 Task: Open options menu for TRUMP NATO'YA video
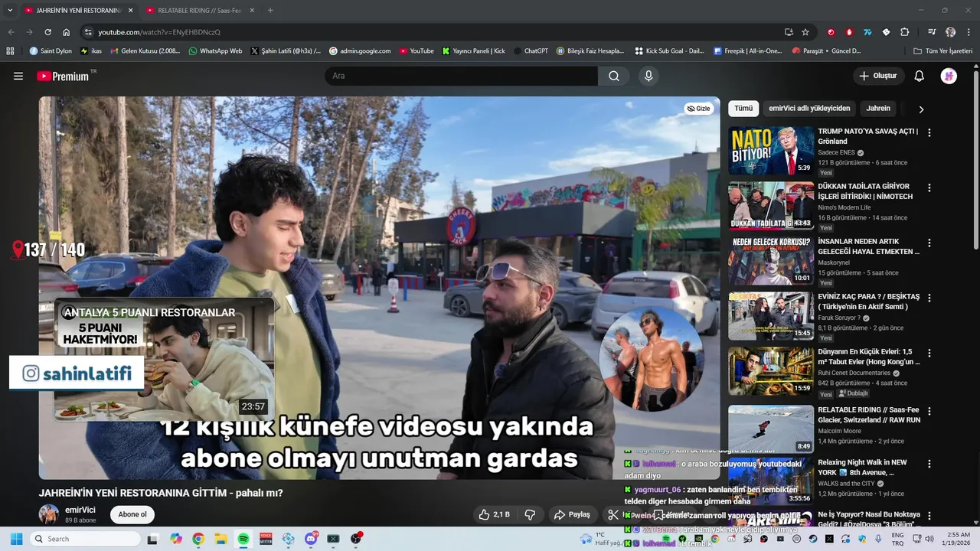point(929,132)
